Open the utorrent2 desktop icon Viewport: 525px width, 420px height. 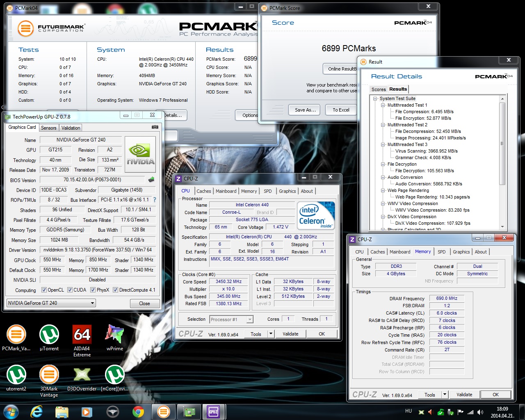pos(16,378)
